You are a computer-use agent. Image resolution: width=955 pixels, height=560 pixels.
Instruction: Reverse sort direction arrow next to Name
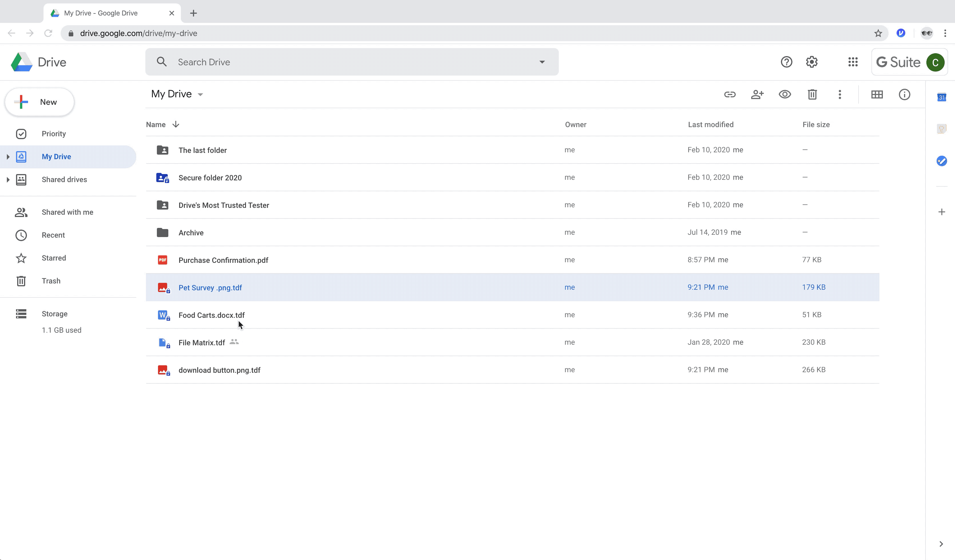pyautogui.click(x=175, y=124)
